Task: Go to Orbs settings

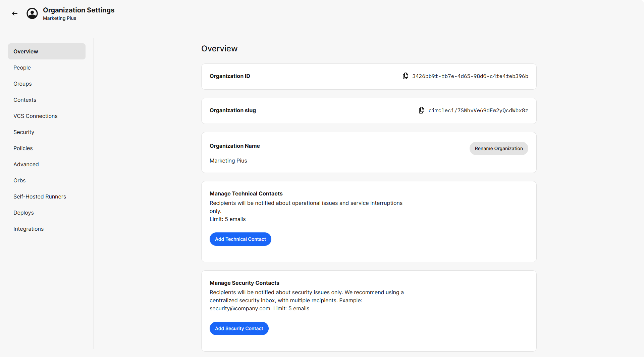Action: [x=19, y=180]
